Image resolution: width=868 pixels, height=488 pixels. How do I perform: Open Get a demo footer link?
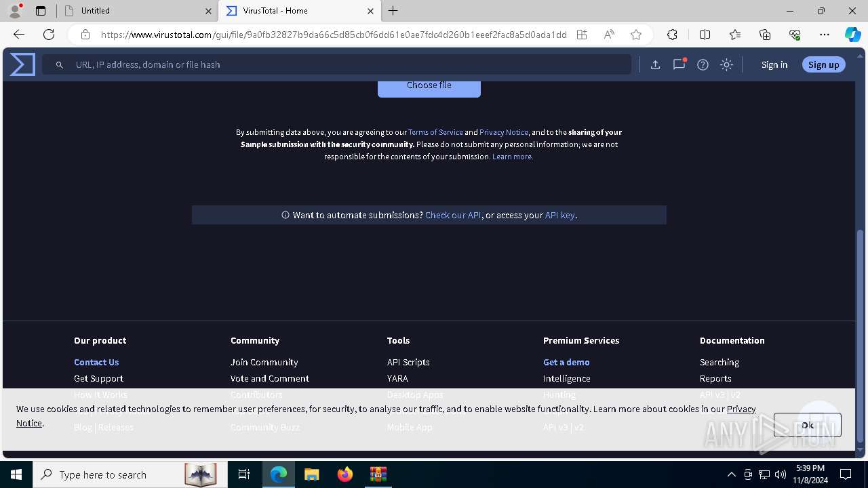566,362
